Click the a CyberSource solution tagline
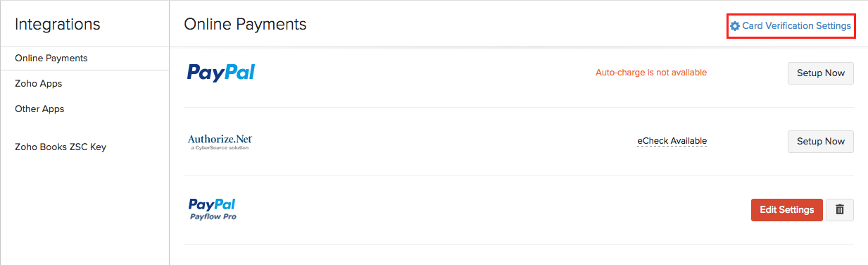Screen dimensions: 868x265 click(220, 148)
